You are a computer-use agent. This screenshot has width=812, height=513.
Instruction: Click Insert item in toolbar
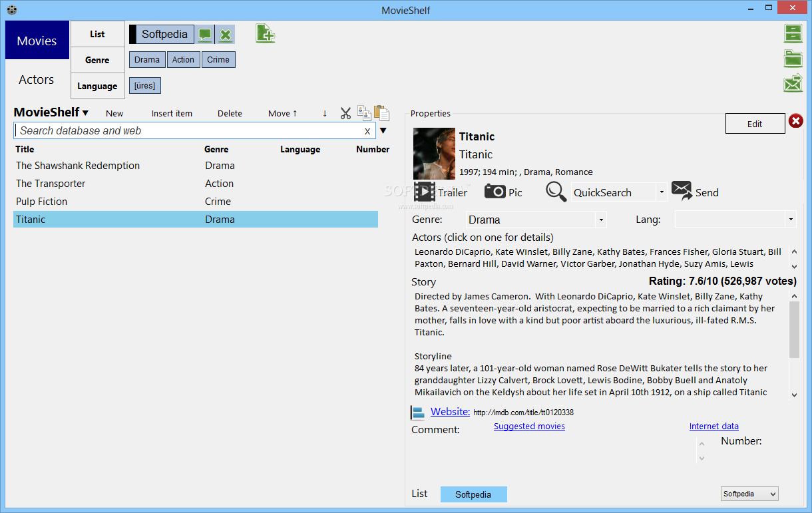click(172, 113)
